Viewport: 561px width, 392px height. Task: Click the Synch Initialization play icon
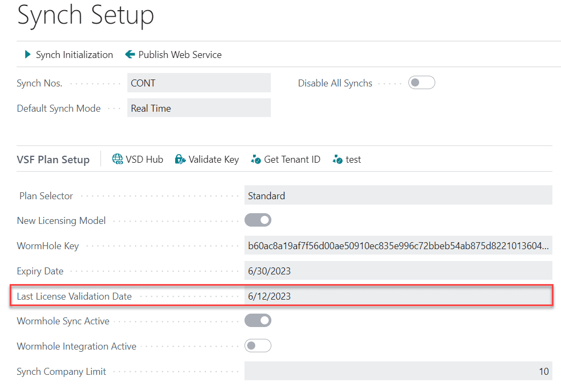point(27,54)
